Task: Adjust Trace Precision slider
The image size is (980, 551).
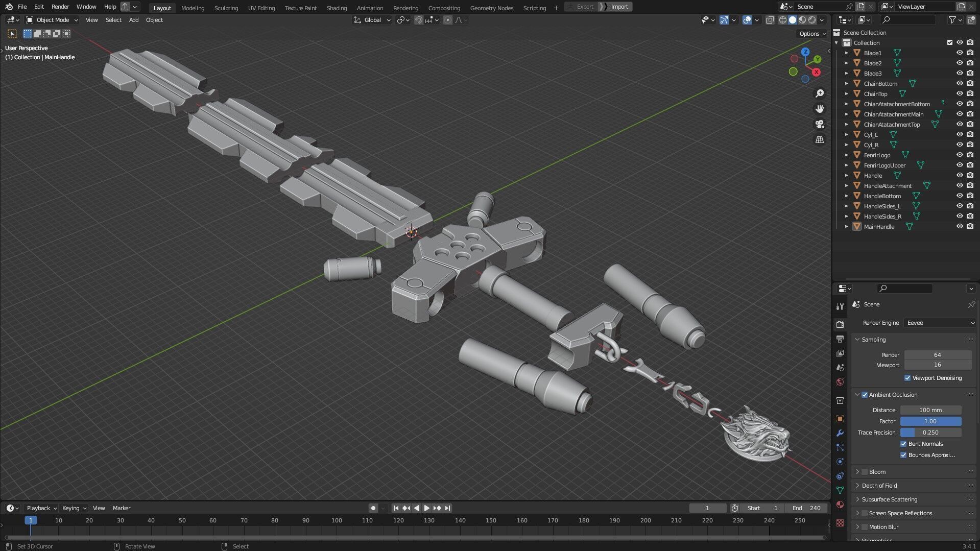Action: coord(930,433)
